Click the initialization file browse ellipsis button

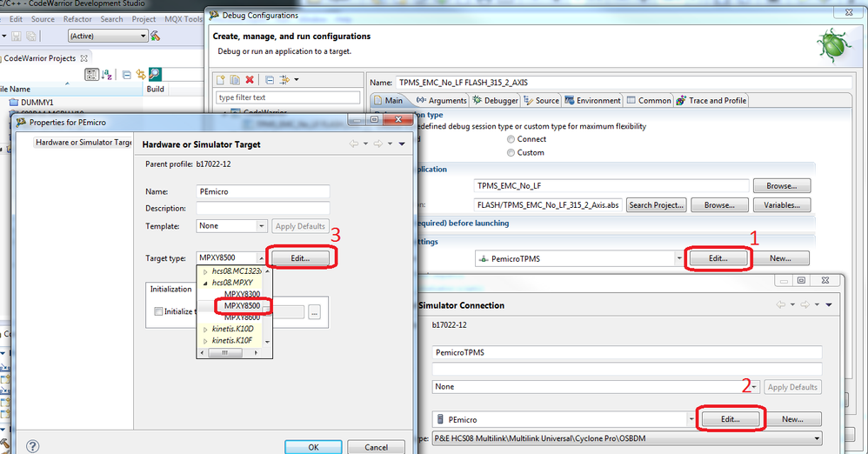point(315,312)
